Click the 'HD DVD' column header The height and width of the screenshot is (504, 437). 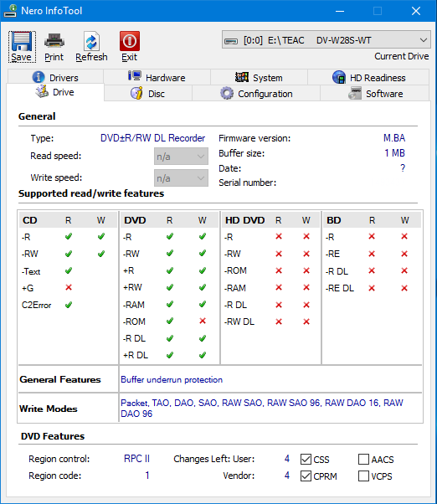pyautogui.click(x=244, y=220)
